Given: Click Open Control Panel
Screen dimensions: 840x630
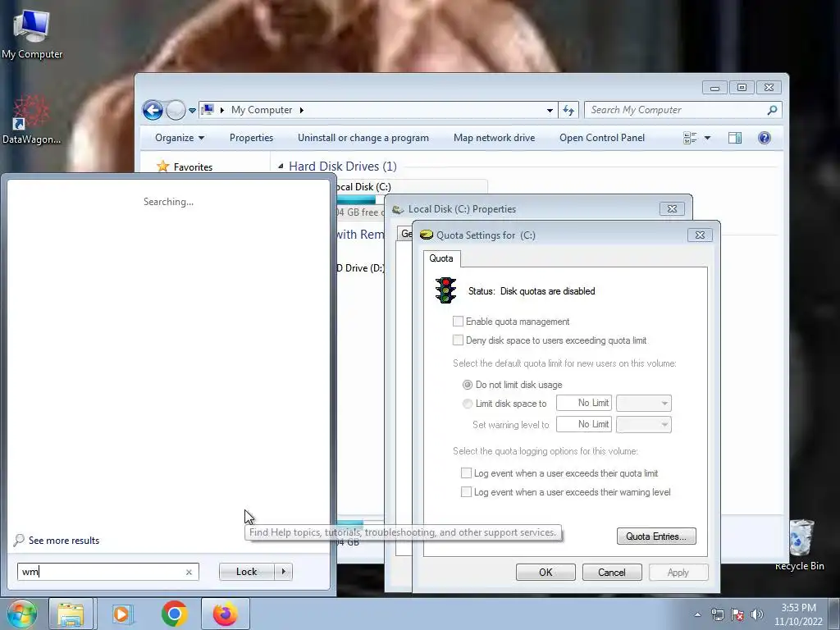Looking at the screenshot, I should point(602,138).
